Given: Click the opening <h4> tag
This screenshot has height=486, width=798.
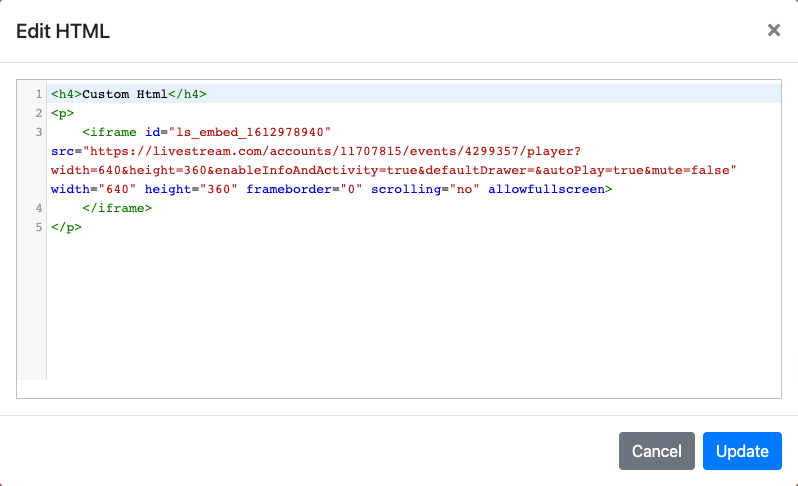Looking at the screenshot, I should point(66,94).
